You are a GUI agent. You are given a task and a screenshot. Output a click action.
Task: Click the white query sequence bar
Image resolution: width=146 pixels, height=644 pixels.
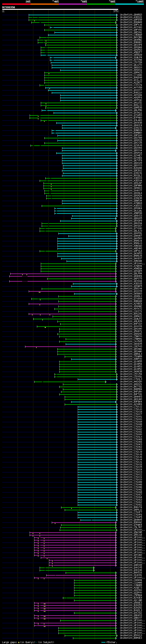60,9
